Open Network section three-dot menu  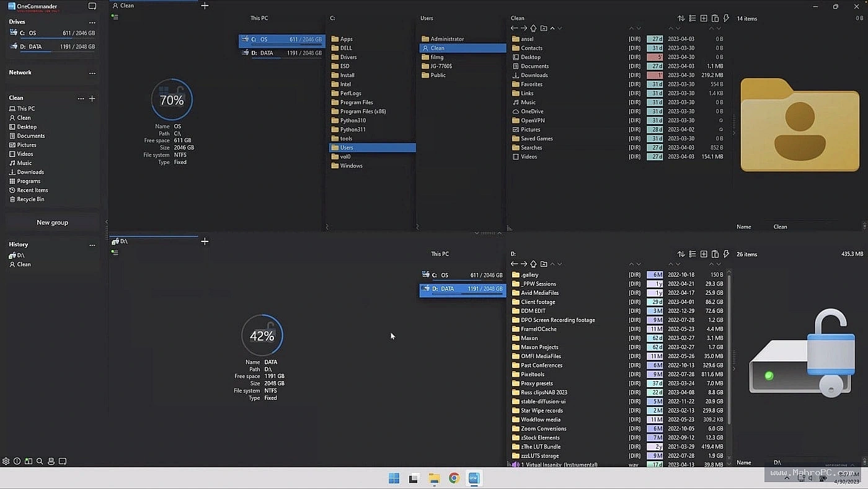(x=92, y=73)
